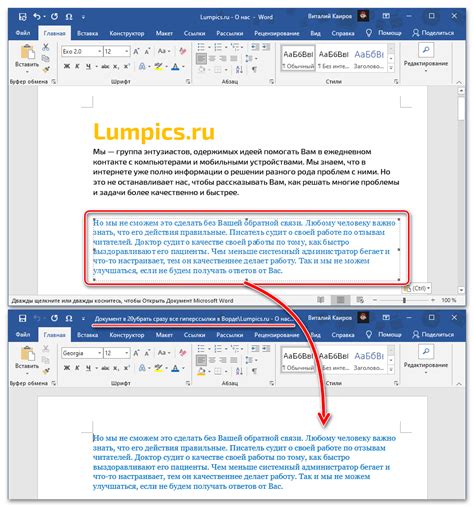Click the Format Painter brush in the top window
This screenshot has width=474, height=507.
tap(46, 69)
